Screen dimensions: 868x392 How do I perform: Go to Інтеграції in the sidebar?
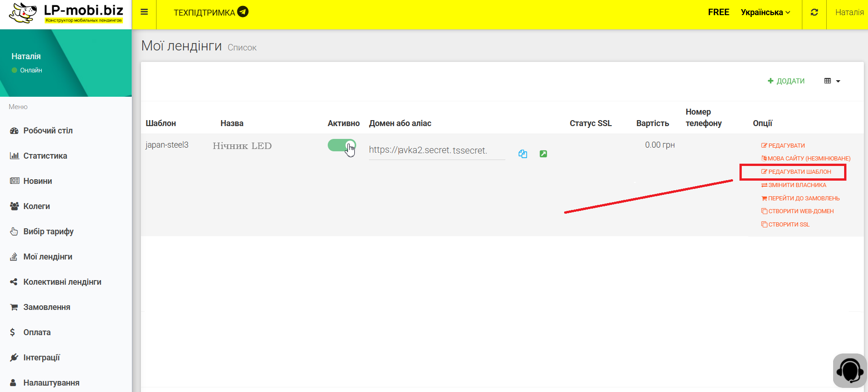click(41, 358)
